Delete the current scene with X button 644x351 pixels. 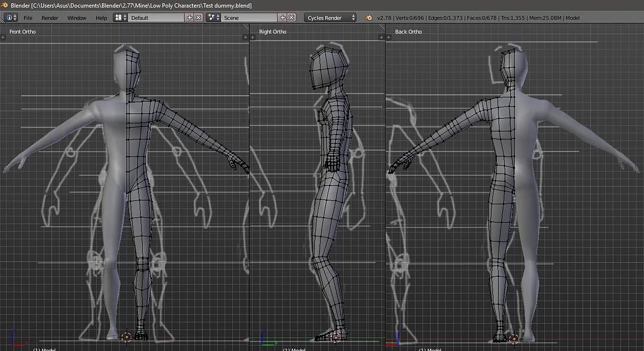click(x=291, y=18)
